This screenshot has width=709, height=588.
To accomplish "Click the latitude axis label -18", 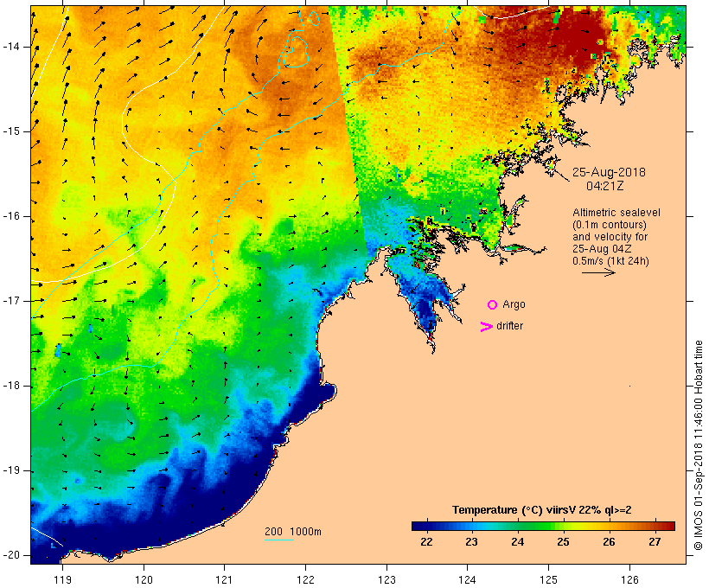I will coord(10,386).
